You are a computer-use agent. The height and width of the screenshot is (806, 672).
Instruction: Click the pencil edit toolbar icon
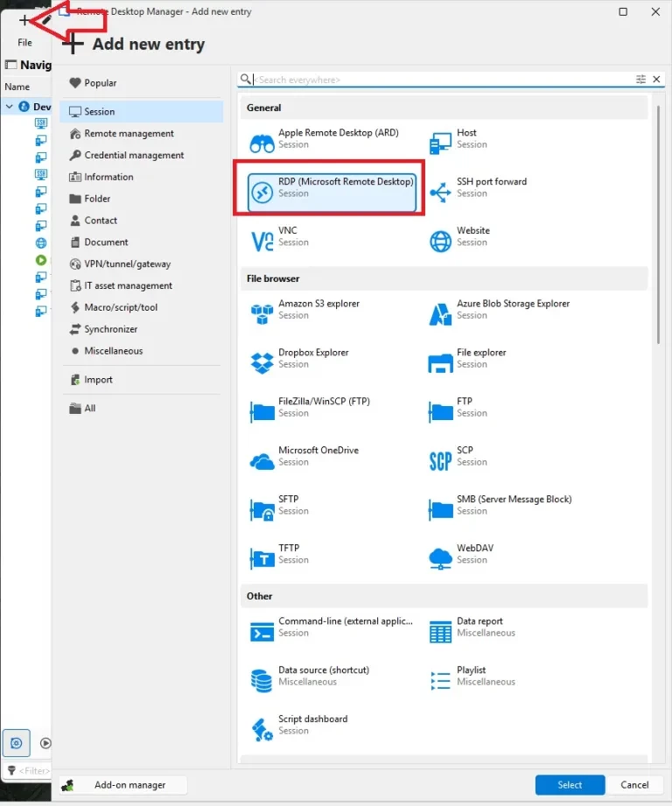point(46,20)
